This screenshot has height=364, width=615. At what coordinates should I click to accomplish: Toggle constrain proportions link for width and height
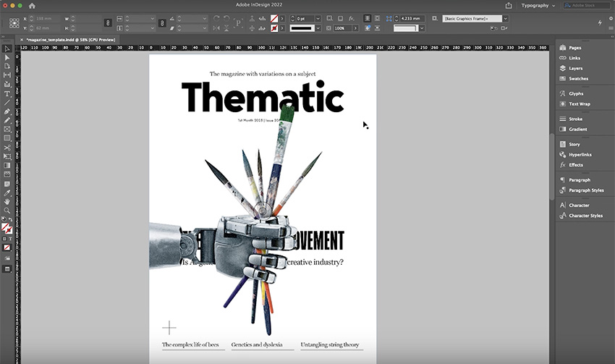[107, 23]
